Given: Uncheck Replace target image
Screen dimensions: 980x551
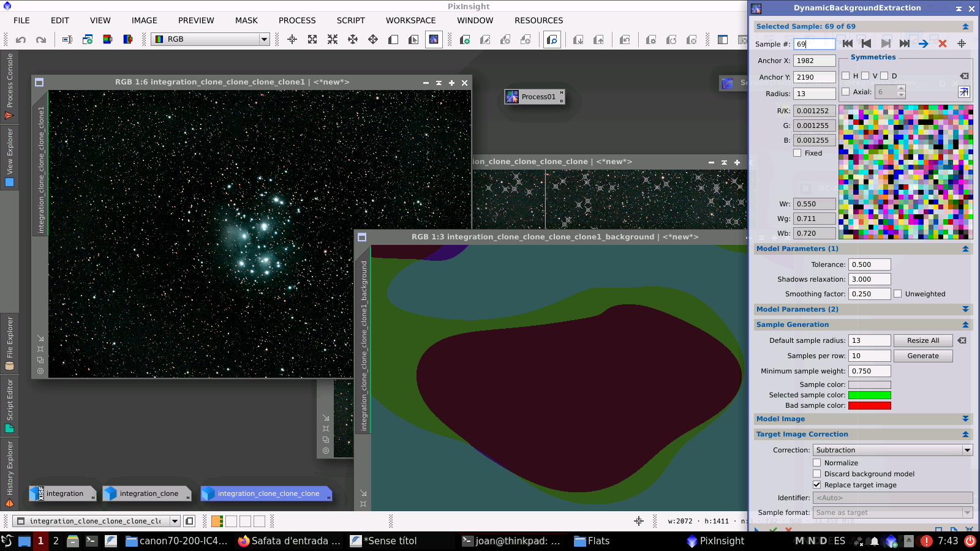Looking at the screenshot, I should point(817,485).
